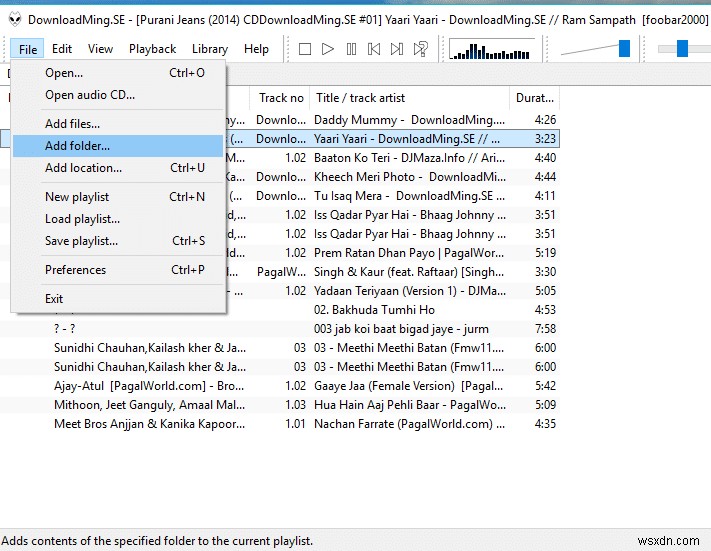
Task: Select track Yadaan Teriyaan (Version 1)
Action: click(410, 291)
